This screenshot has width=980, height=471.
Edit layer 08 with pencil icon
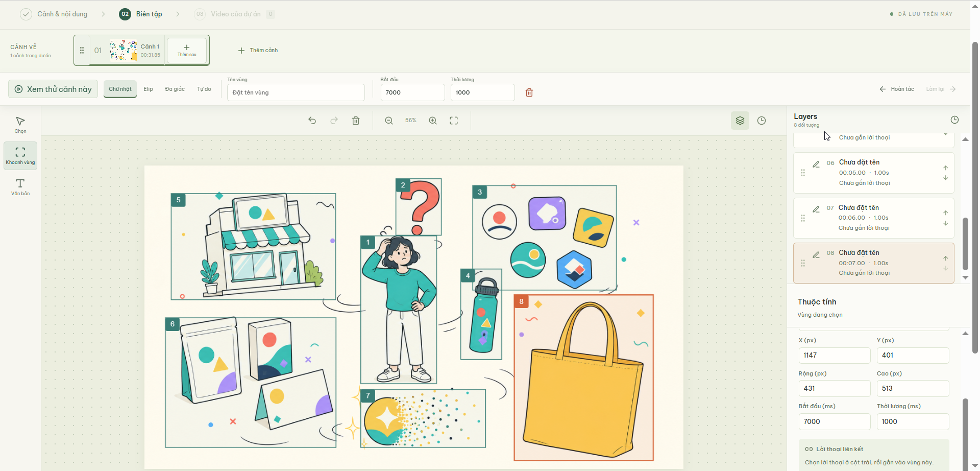click(816, 254)
